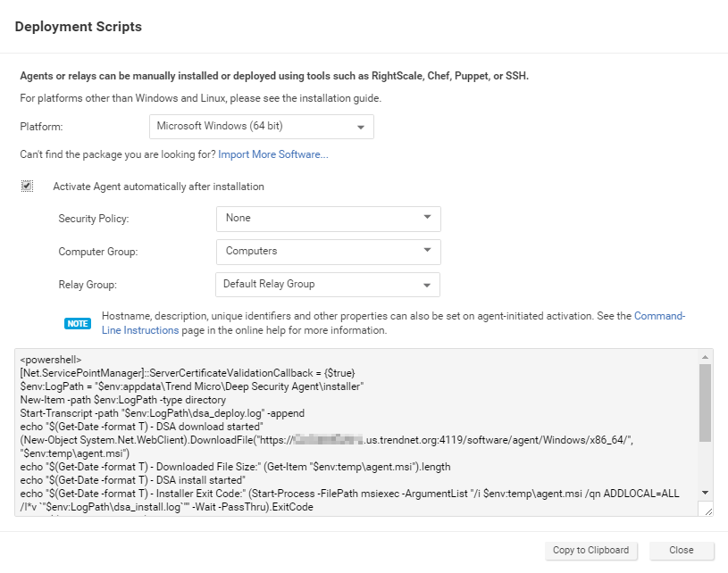Screen dimensions: 728x573
Task: Click the Activate Agent automatically label text
Action: coord(158,187)
